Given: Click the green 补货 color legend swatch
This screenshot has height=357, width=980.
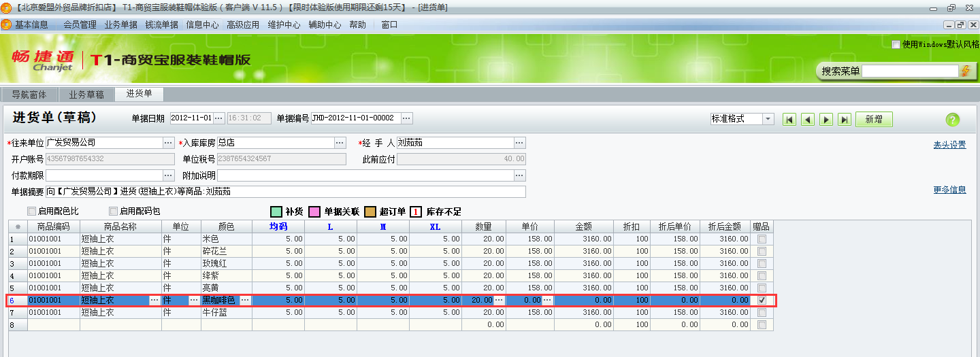Looking at the screenshot, I should coord(276,211).
